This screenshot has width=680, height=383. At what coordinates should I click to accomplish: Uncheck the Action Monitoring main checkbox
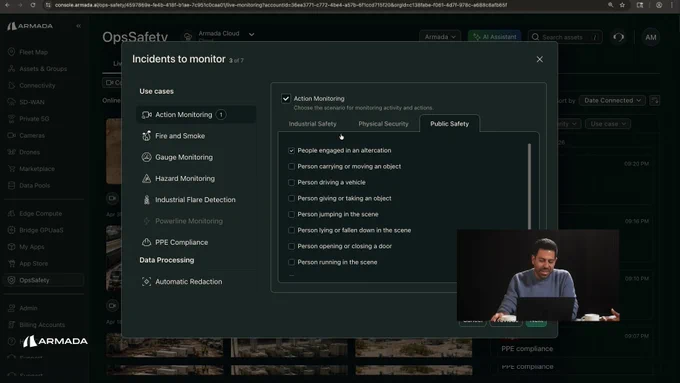(x=286, y=98)
